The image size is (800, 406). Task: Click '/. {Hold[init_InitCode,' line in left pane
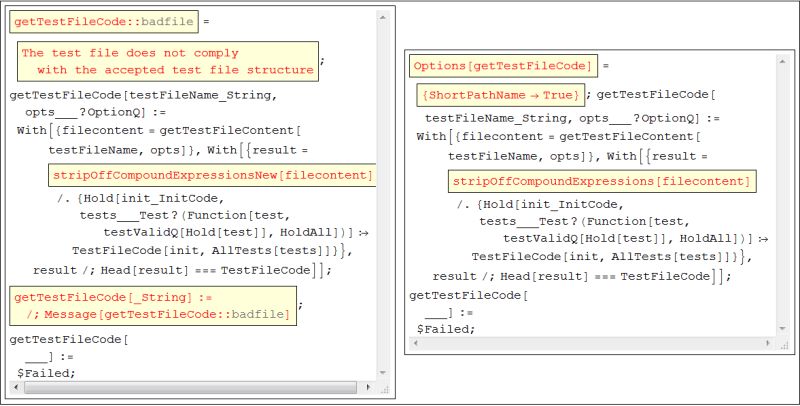[x=140, y=198]
